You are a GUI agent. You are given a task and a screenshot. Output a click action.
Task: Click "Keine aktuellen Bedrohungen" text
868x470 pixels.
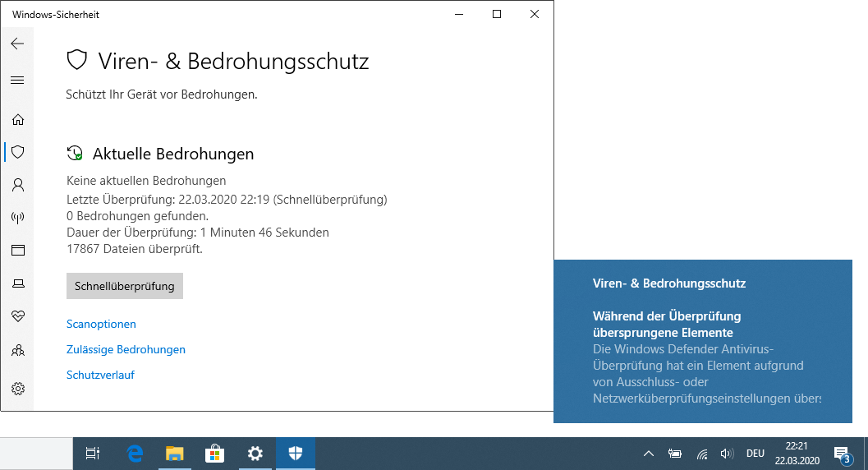tap(146, 181)
